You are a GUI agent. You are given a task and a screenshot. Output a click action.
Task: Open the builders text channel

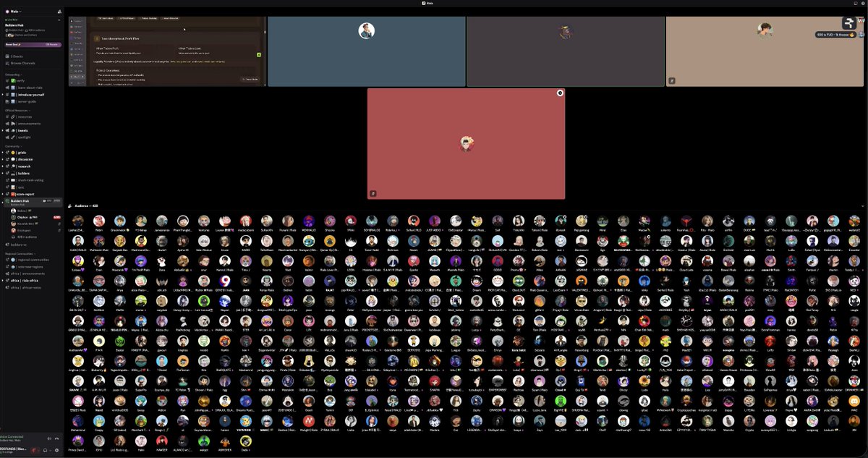click(33, 173)
